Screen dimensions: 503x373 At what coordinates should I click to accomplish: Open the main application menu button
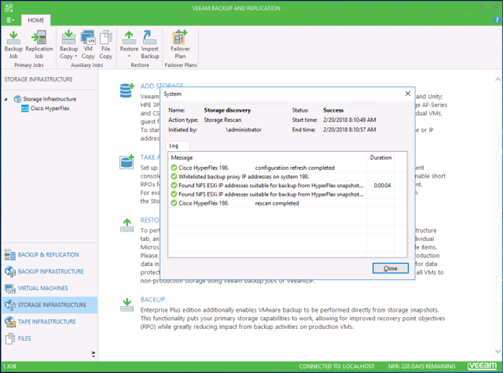pos(10,20)
